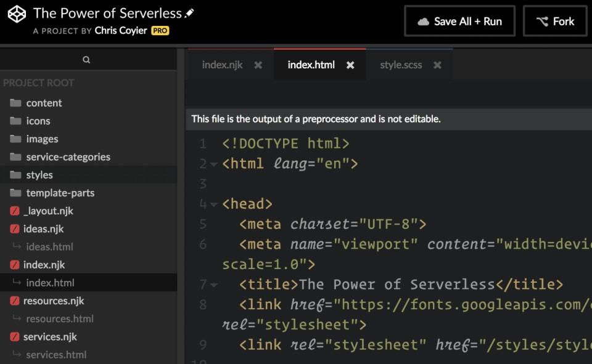Click the Save All + Run button
Image resolution: width=592 pixels, height=364 pixels.
459,22
